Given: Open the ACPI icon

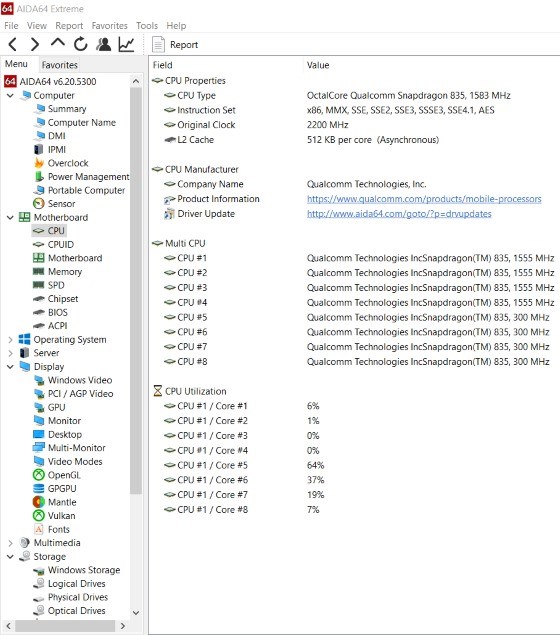Looking at the screenshot, I should click(x=38, y=326).
